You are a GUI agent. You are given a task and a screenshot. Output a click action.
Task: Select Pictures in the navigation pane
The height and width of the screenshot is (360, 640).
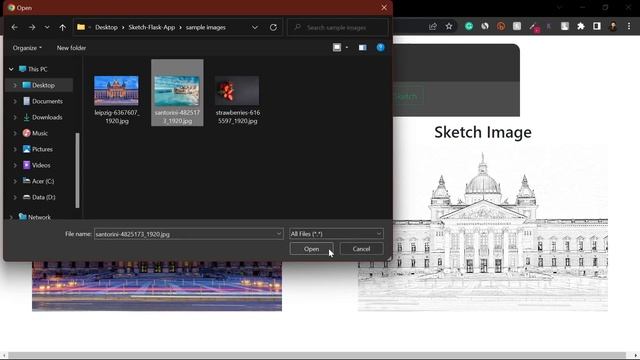[42, 149]
